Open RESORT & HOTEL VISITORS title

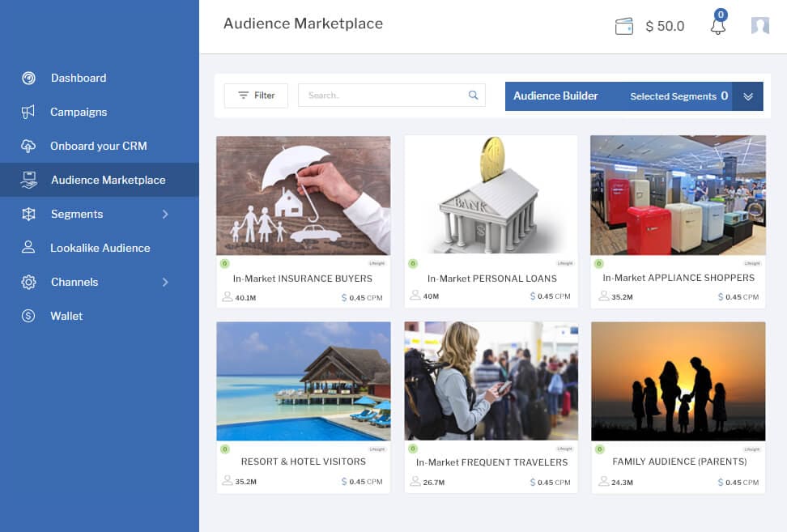point(303,462)
